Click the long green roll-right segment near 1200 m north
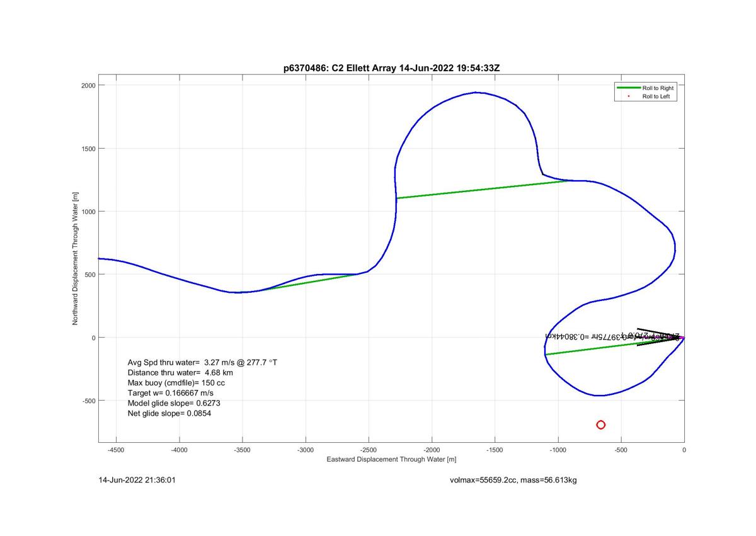 coord(484,190)
